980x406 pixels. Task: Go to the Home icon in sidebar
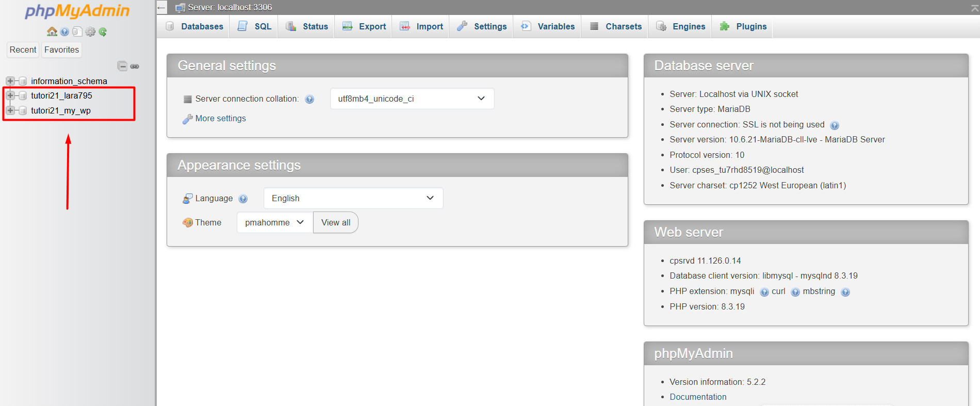coord(52,31)
